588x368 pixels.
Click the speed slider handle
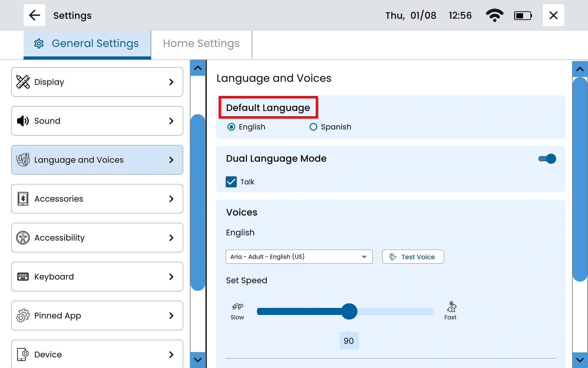[349, 312]
